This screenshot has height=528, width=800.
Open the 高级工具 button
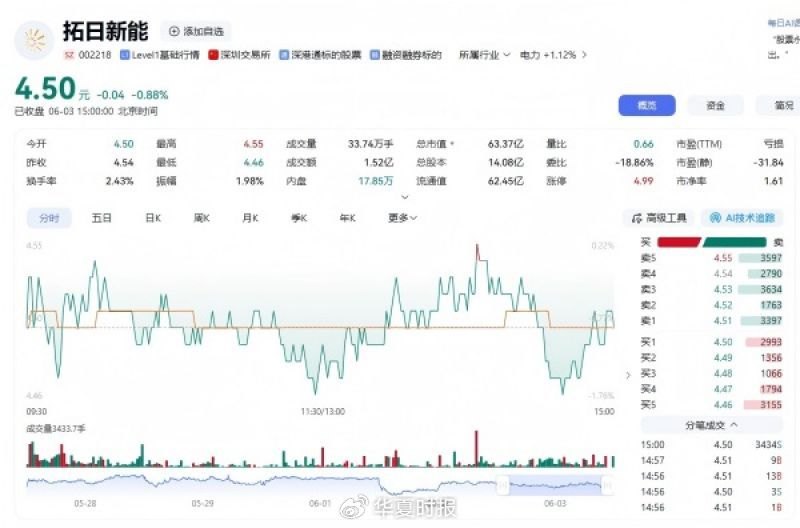[659, 218]
